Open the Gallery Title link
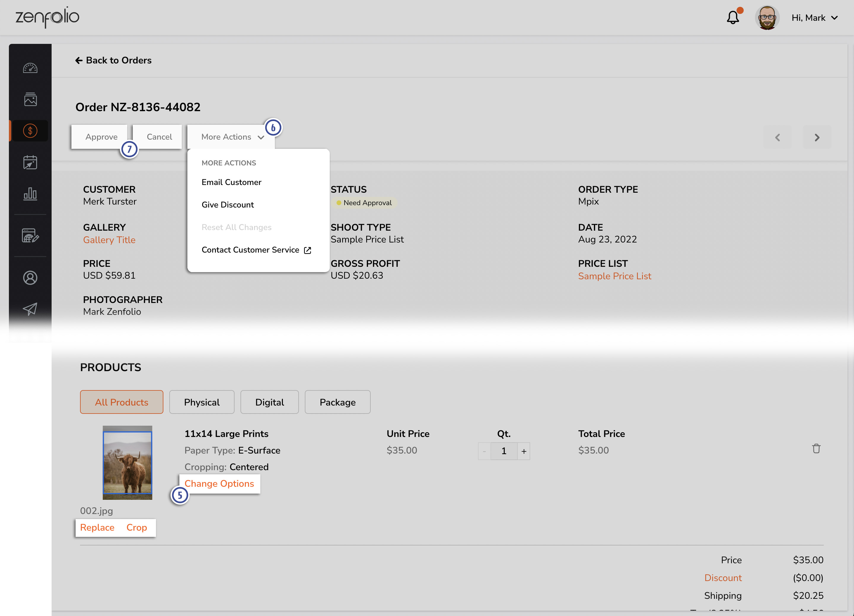Viewport: 854px width, 616px height. (109, 240)
